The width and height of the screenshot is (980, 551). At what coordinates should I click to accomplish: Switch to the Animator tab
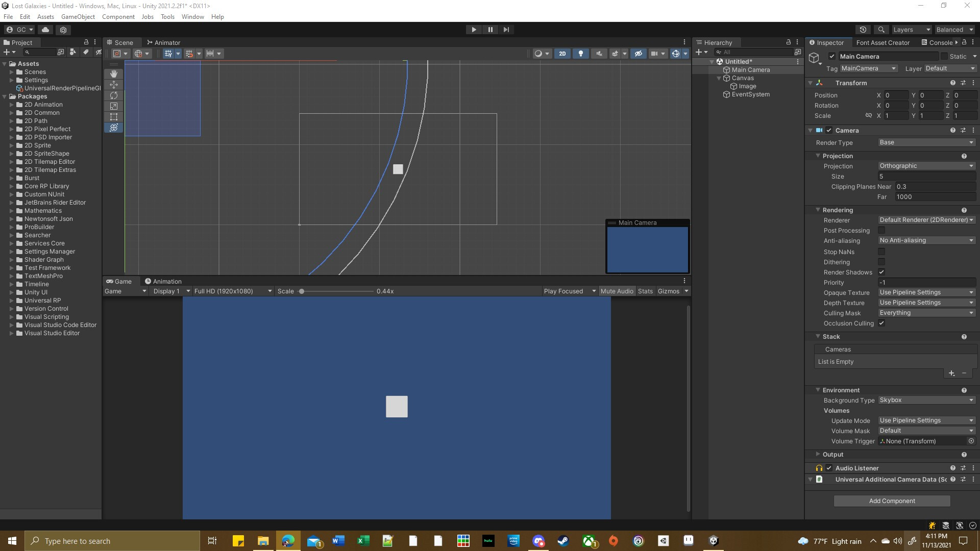163,43
